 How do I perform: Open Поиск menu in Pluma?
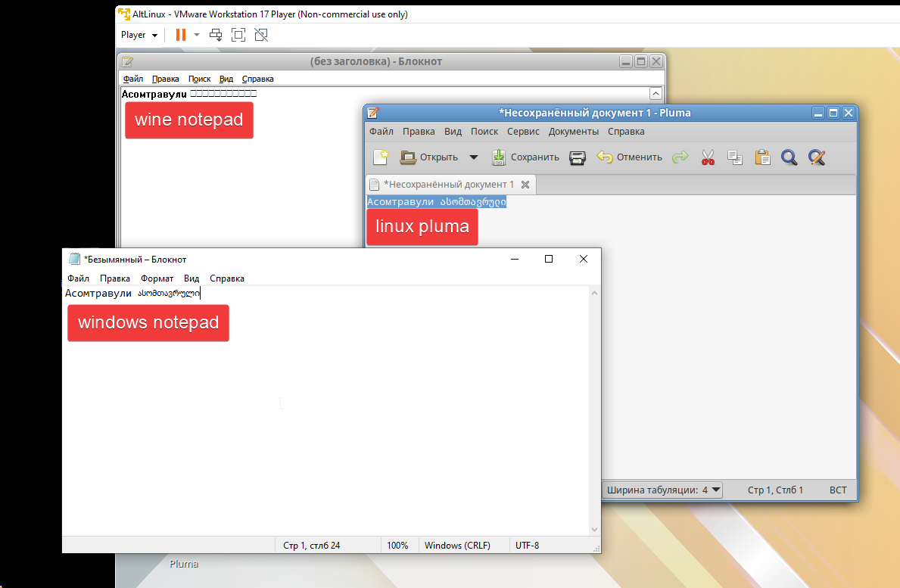484,132
